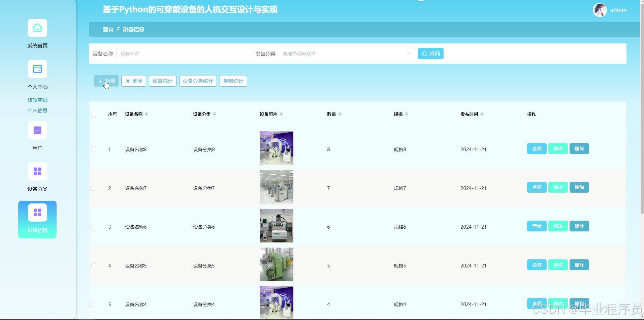Image resolution: width=644 pixels, height=320 pixels.
Task: Click the magnifier icon inside the 查询 button
Action: point(425,53)
